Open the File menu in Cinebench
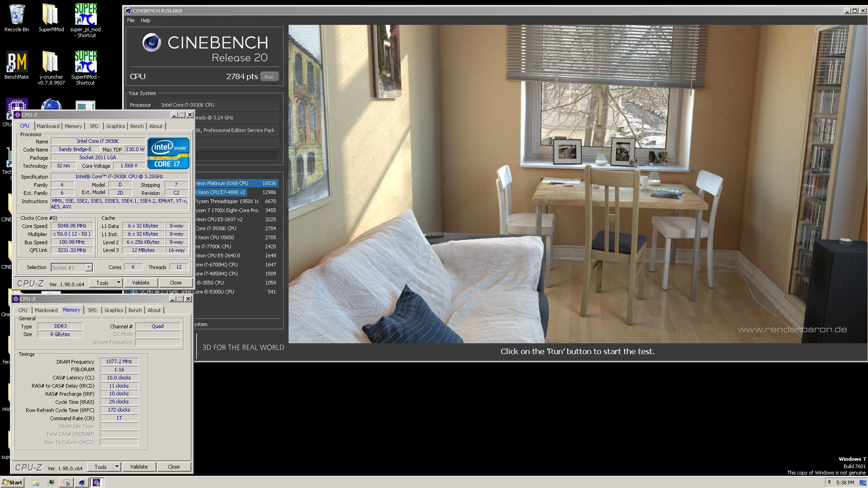Viewport: 868px width, 488px height. tap(131, 20)
